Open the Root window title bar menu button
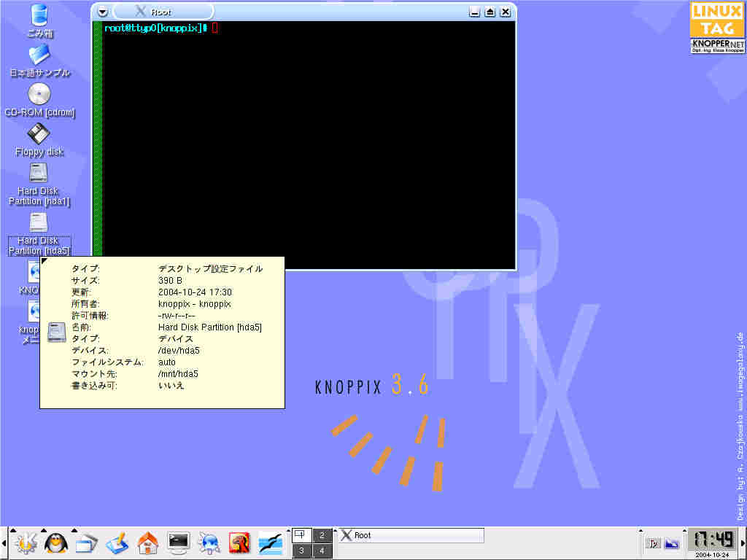 coord(102,12)
